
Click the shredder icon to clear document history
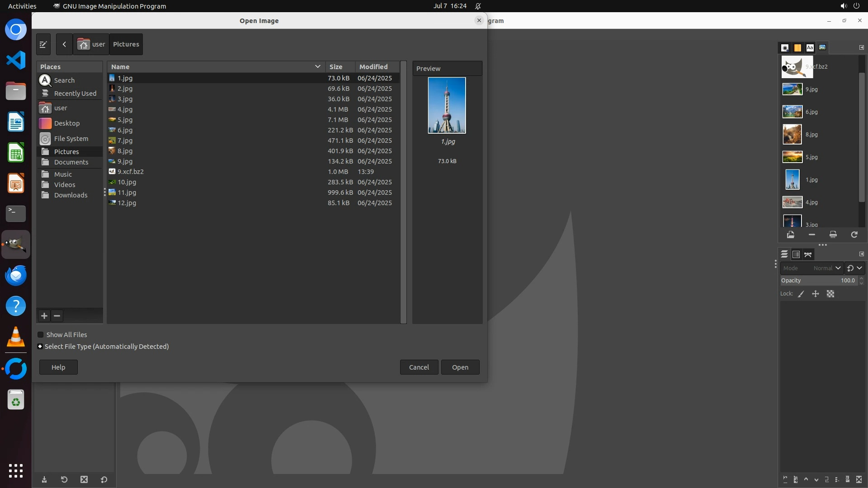[833, 235]
